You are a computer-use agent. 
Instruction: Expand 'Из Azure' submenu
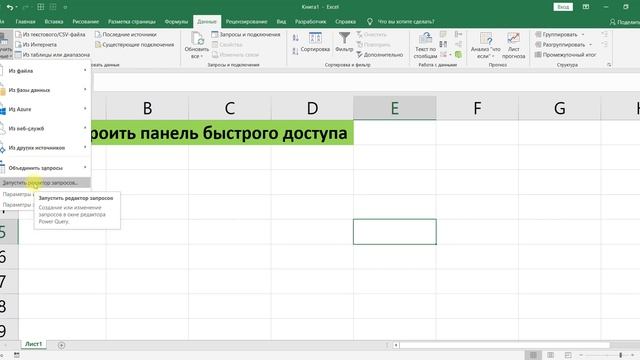click(45, 109)
